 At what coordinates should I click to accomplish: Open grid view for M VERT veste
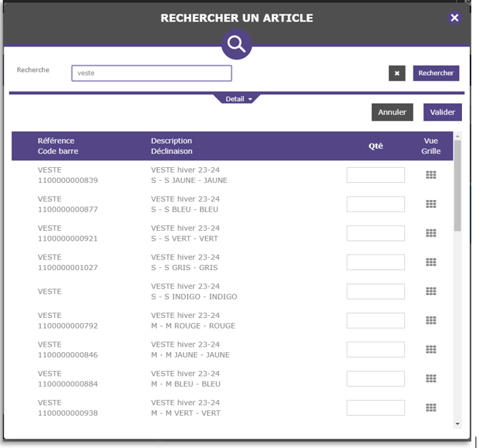pyautogui.click(x=431, y=408)
